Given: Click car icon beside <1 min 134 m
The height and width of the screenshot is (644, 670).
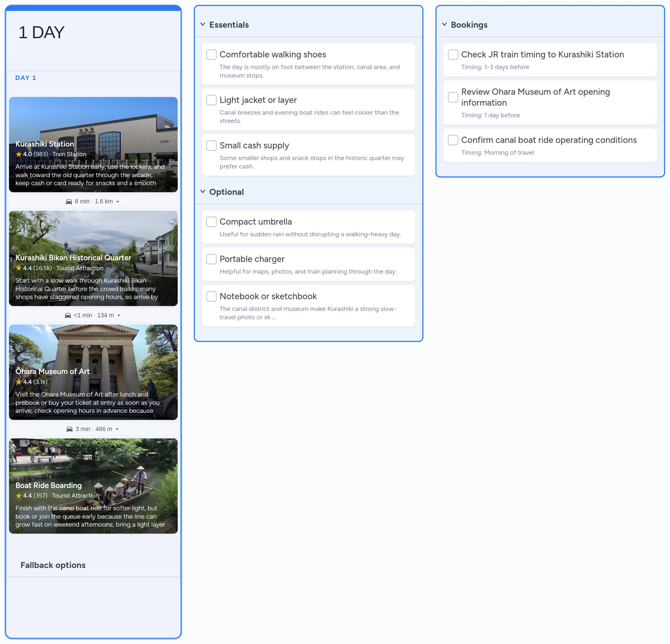Looking at the screenshot, I should coord(68,316).
